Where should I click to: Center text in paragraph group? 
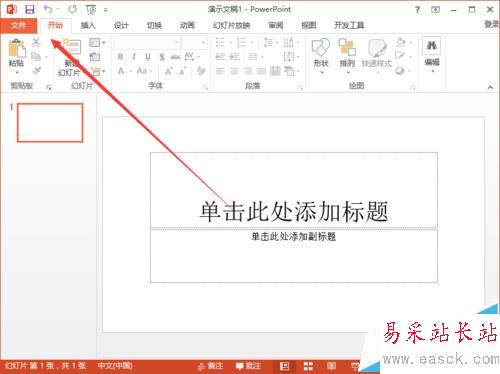click(x=234, y=71)
